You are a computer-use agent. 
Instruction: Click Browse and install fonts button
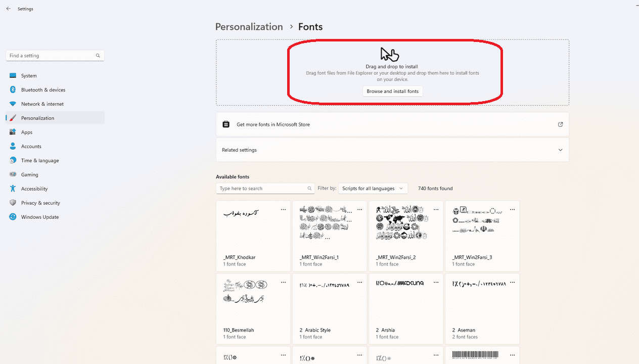pos(393,92)
